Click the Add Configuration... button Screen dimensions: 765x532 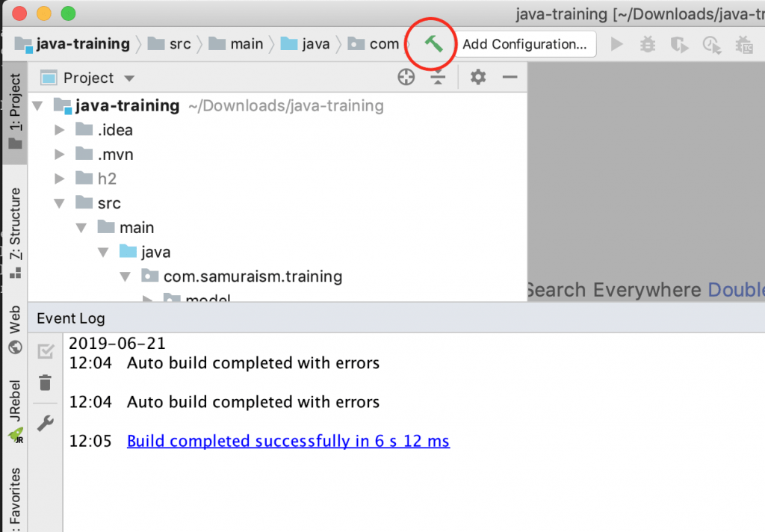pyautogui.click(x=524, y=44)
